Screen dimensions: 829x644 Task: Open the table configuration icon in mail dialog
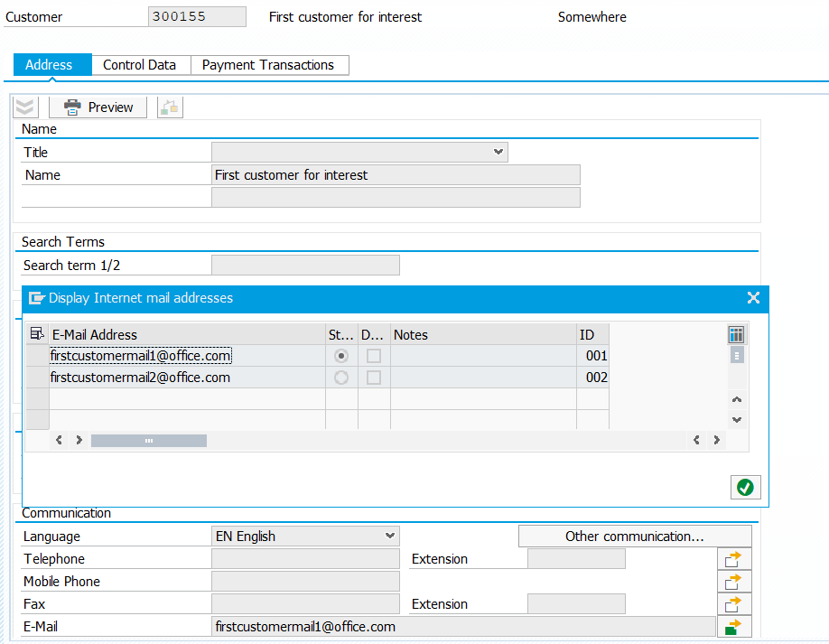coord(735,334)
